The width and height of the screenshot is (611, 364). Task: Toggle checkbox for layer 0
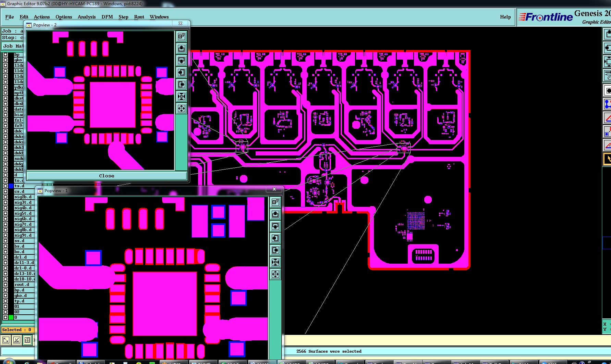pyautogui.click(x=5, y=317)
